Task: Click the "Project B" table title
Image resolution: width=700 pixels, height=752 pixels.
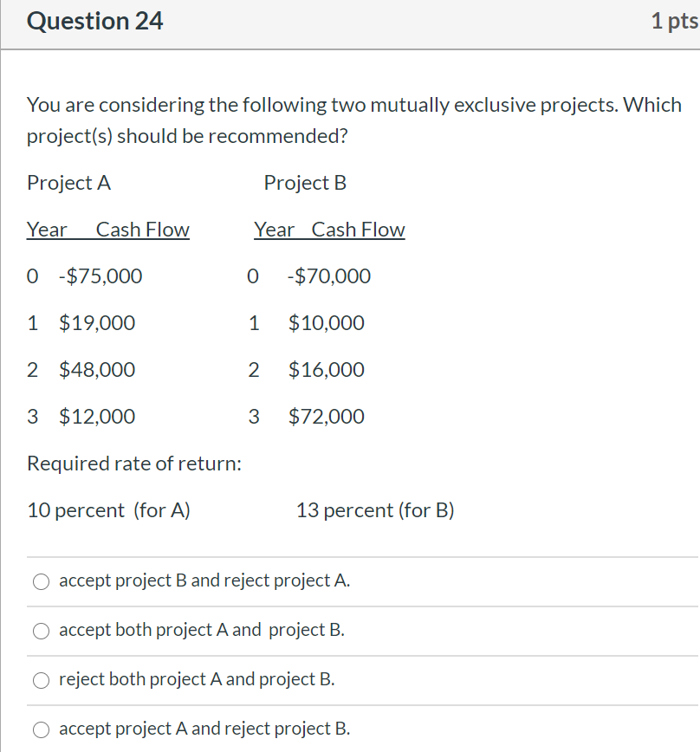Action: pos(305,183)
